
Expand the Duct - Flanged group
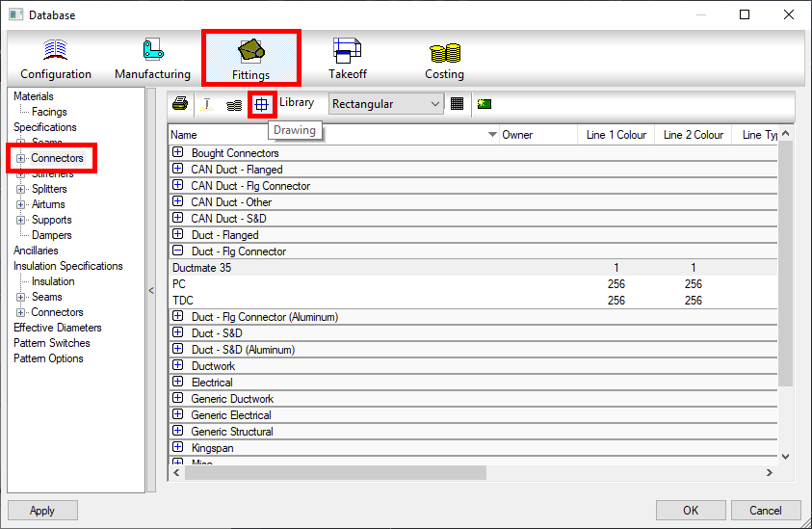(177, 234)
